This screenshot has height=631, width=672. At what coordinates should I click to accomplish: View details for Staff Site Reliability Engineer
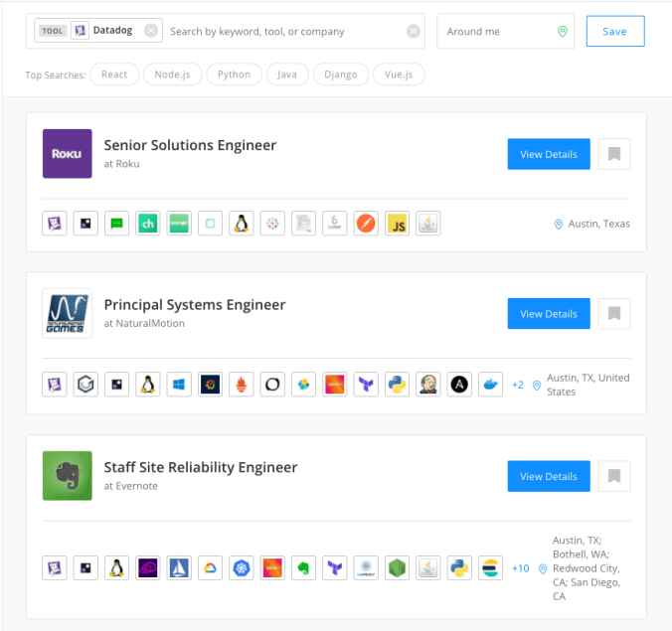point(549,476)
